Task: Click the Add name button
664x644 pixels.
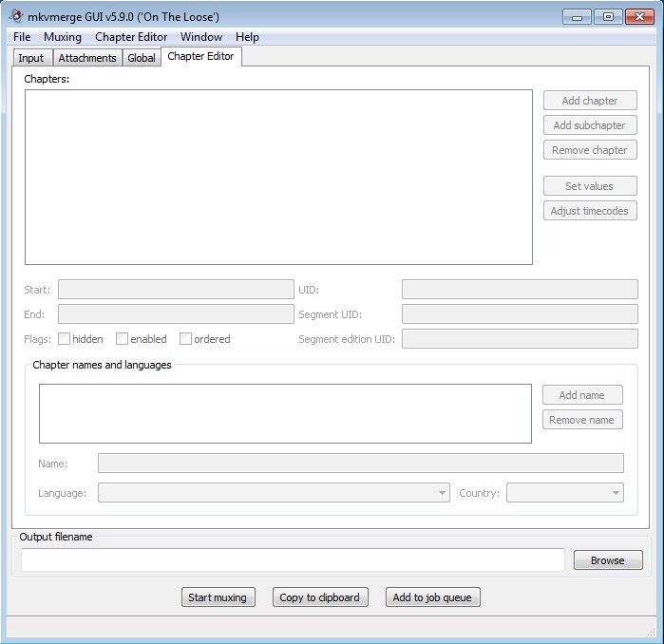Action: tap(582, 395)
